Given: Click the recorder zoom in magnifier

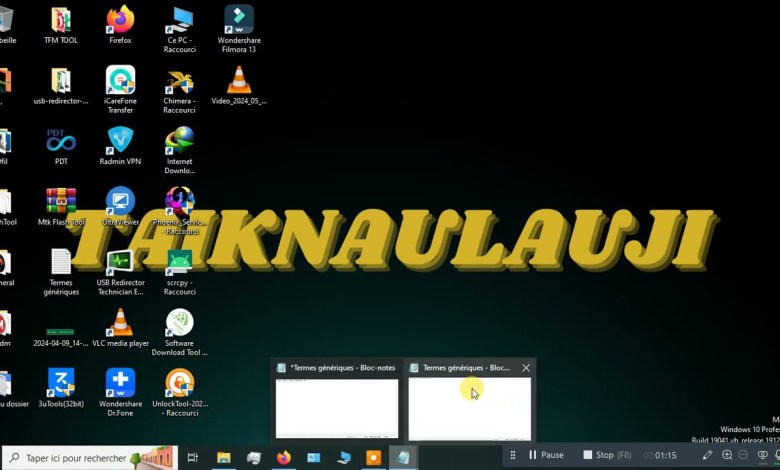Looking at the screenshot, I should [x=727, y=455].
